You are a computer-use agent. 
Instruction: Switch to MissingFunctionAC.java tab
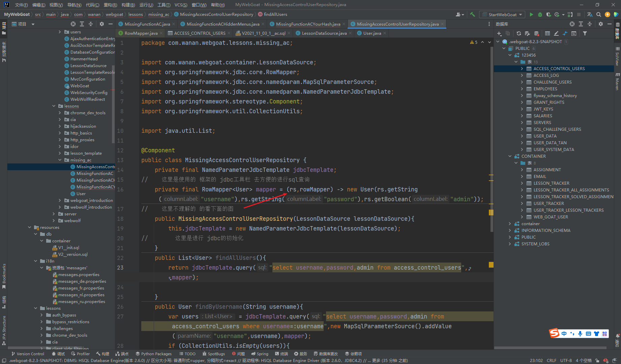point(147,24)
